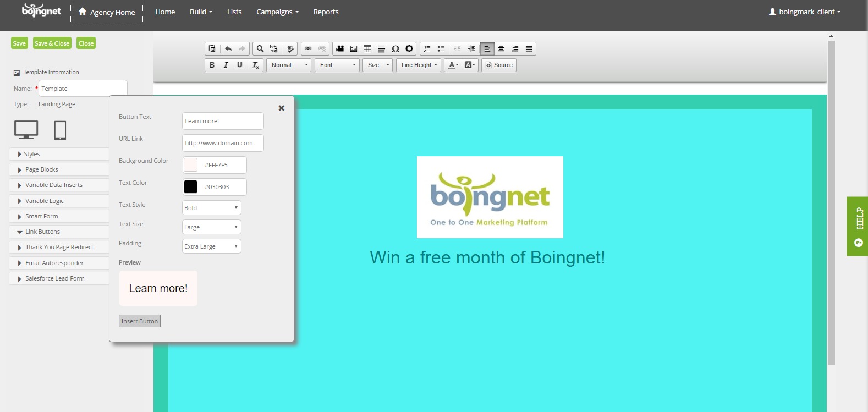
Task: Expand the Page Blocks section
Action: tap(59, 169)
